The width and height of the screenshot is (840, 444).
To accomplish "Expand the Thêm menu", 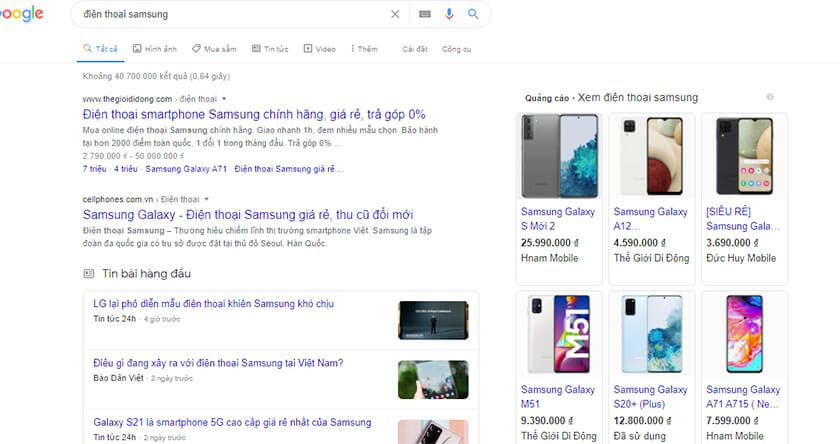I will pos(364,49).
